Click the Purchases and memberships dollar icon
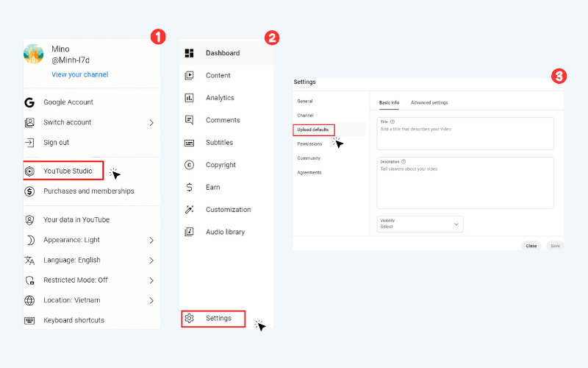Screen dimensions: 588x368 29,191
